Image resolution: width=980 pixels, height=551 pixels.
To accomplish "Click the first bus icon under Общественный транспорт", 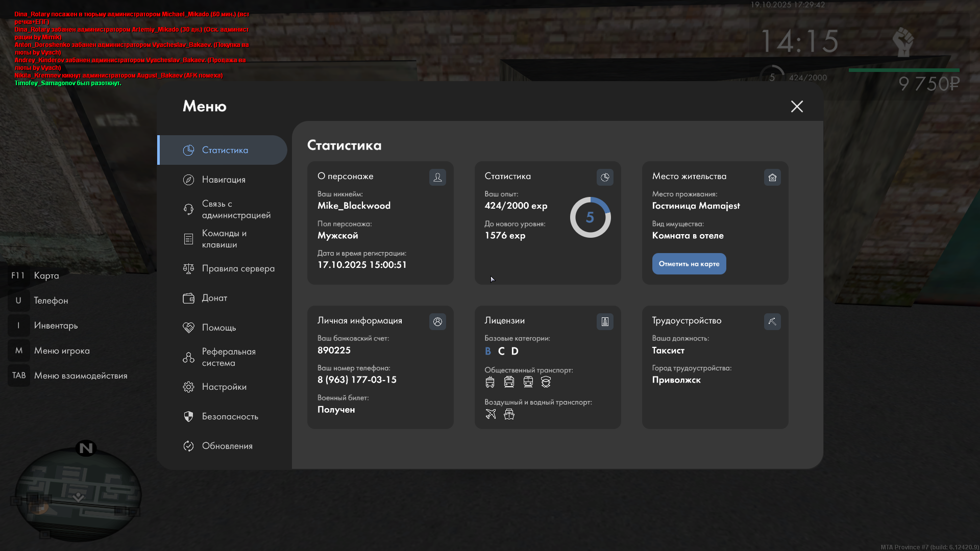I will pos(490,382).
